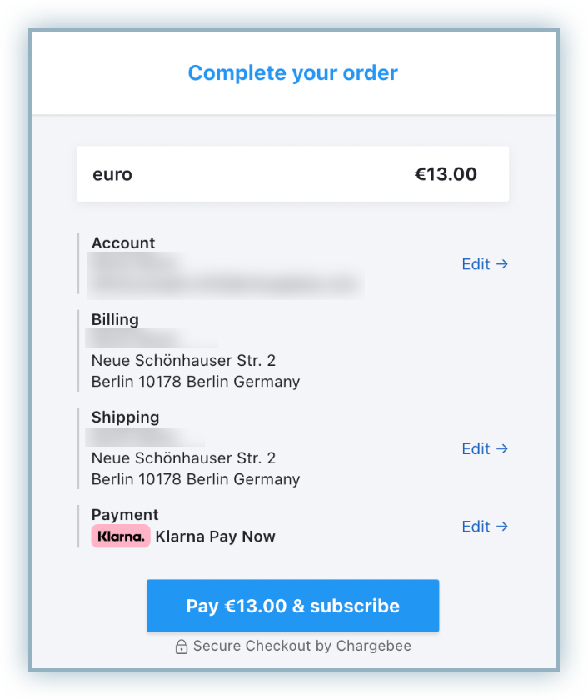Click the Berlin 10178 line under Billing
This screenshot has height=700, width=588.
pos(196,382)
